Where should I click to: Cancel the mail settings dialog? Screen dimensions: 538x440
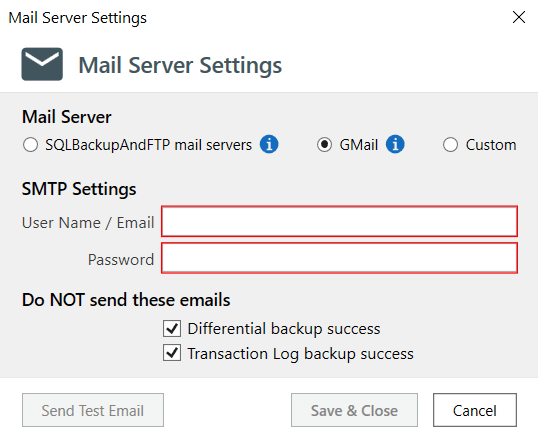475,410
